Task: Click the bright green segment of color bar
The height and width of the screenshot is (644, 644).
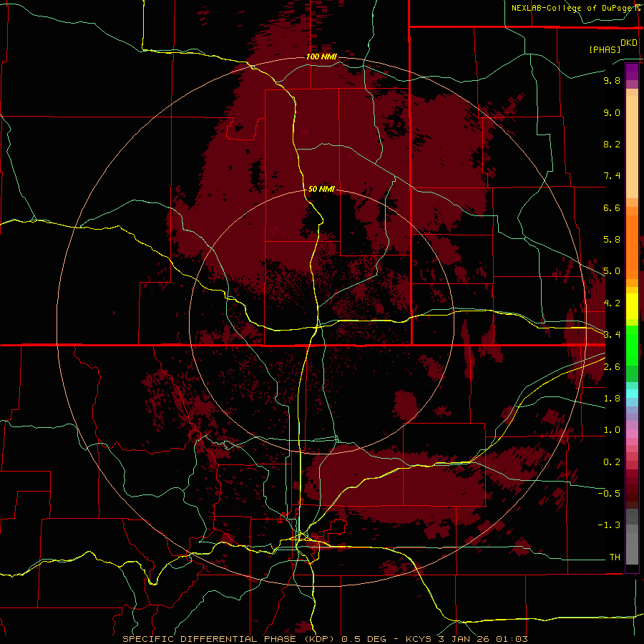Action: 632,344
